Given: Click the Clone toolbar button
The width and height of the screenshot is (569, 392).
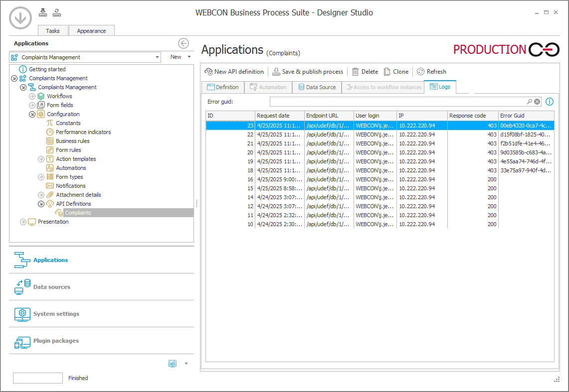Looking at the screenshot, I should (x=396, y=72).
